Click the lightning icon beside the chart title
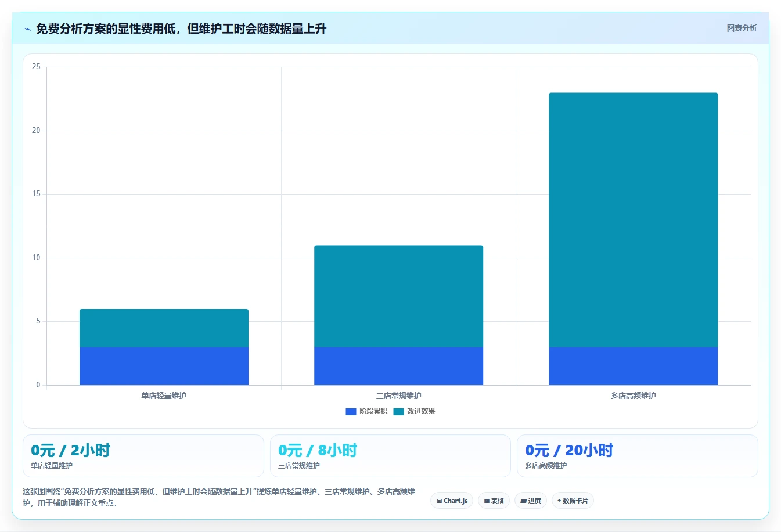Screen dimensions: 781x532 27,29
